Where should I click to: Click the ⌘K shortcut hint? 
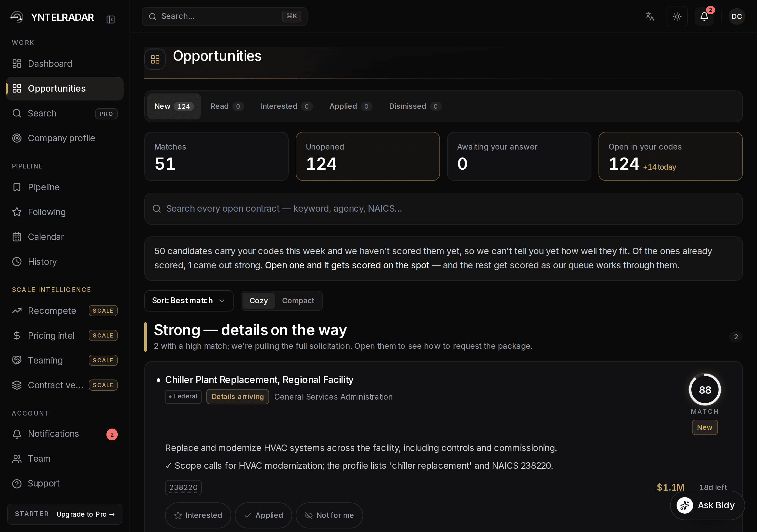292,16
